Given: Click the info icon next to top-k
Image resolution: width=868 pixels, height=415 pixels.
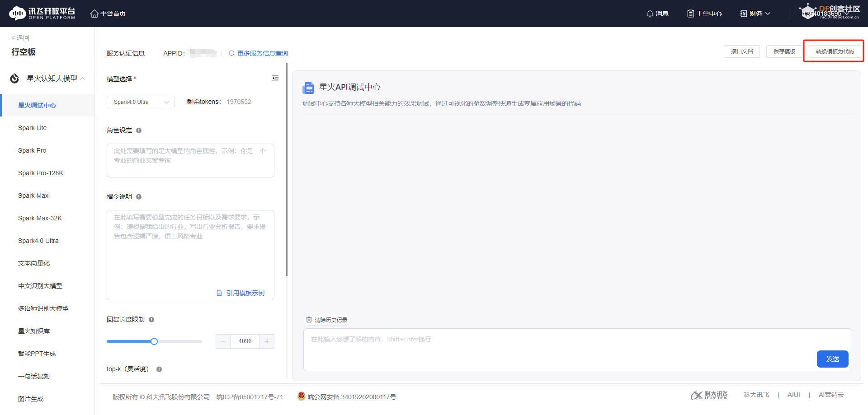Looking at the screenshot, I should (x=159, y=369).
